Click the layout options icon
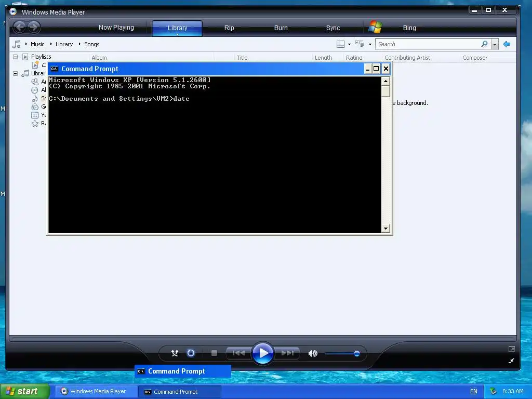532x399 pixels. pos(340,44)
